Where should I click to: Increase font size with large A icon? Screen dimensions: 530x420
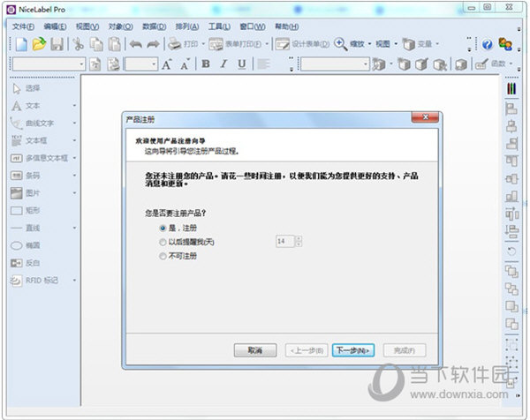[x=166, y=64]
